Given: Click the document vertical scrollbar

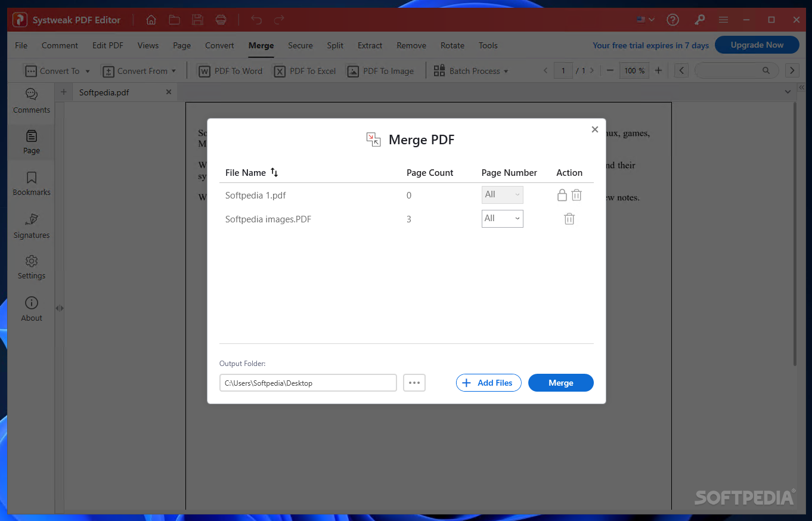Looking at the screenshot, I should 795,234.
